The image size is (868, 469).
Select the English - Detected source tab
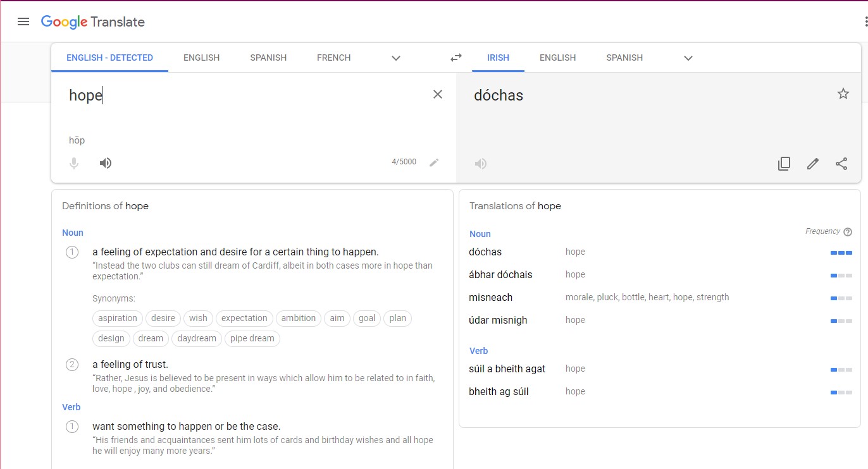click(x=110, y=58)
